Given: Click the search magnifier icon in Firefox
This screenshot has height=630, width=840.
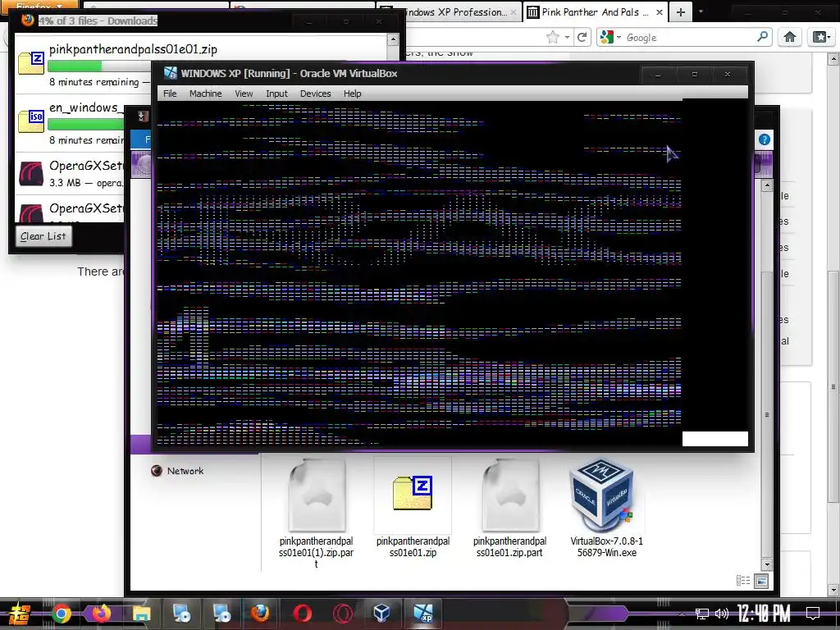Looking at the screenshot, I should (x=762, y=36).
